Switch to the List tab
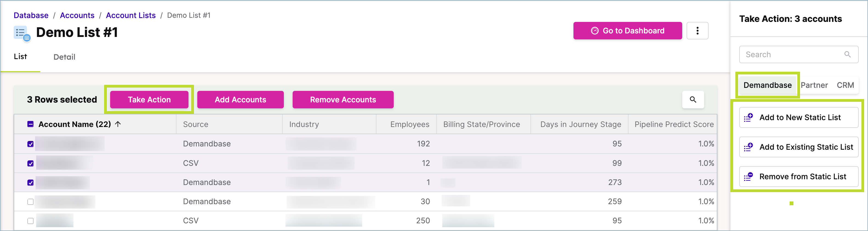This screenshot has width=868, height=231. (20, 57)
